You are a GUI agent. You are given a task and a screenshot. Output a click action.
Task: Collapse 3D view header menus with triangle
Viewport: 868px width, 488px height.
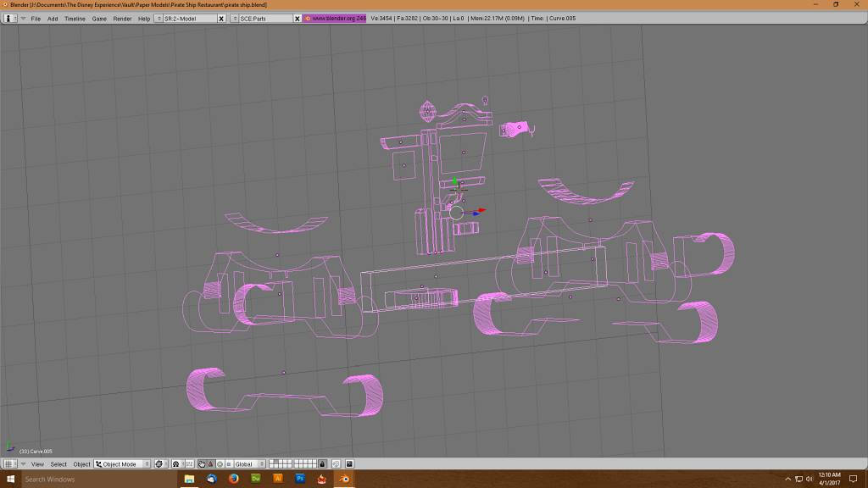(23, 464)
